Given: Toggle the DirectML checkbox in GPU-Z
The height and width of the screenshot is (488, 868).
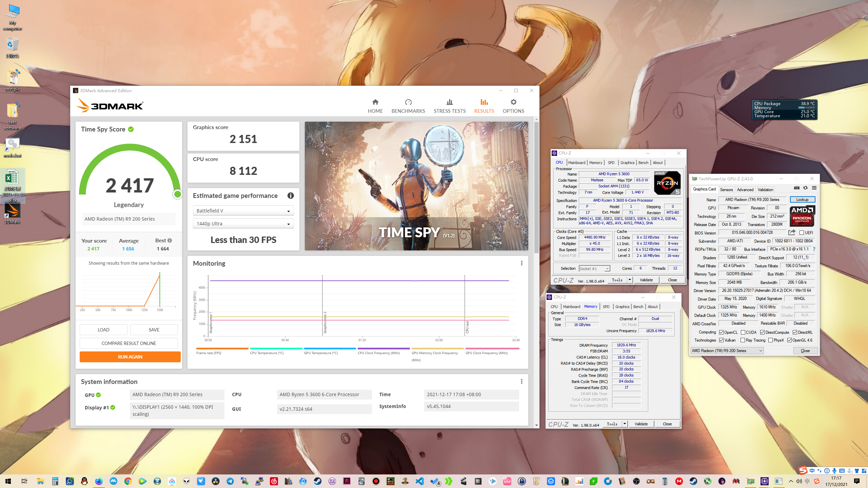Looking at the screenshot, I should pos(795,332).
